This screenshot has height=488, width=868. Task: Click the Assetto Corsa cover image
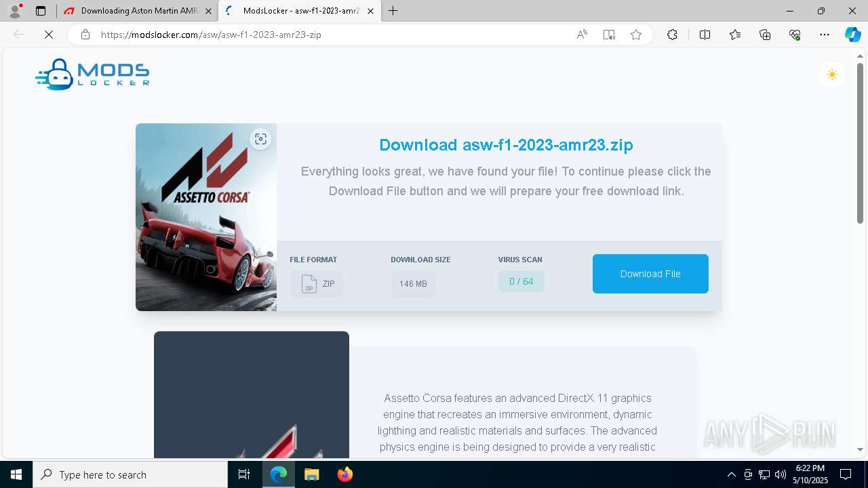[206, 217]
